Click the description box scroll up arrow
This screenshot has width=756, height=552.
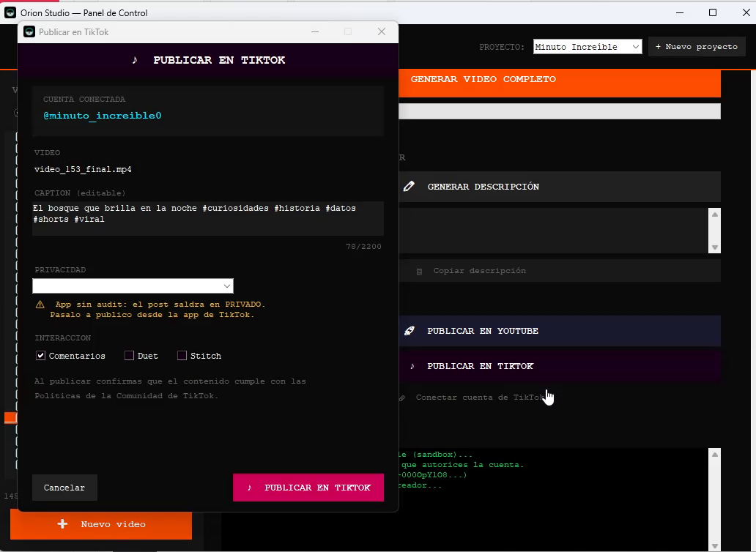[715, 215]
